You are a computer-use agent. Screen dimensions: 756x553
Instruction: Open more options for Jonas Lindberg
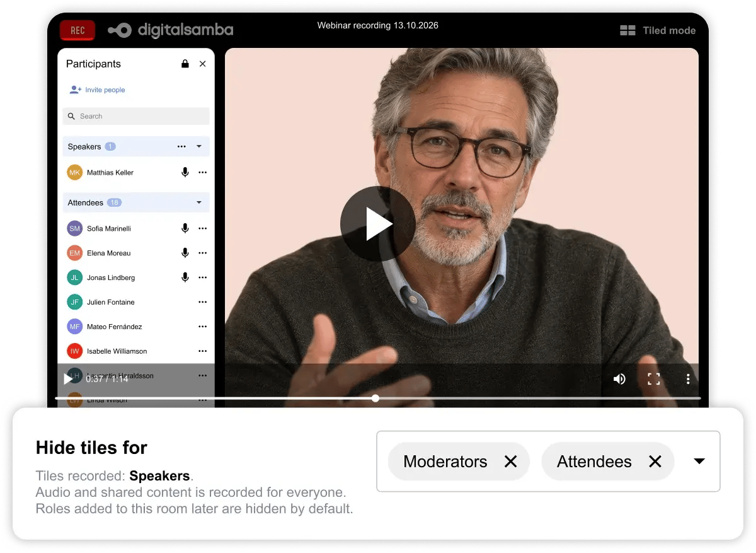pos(202,277)
